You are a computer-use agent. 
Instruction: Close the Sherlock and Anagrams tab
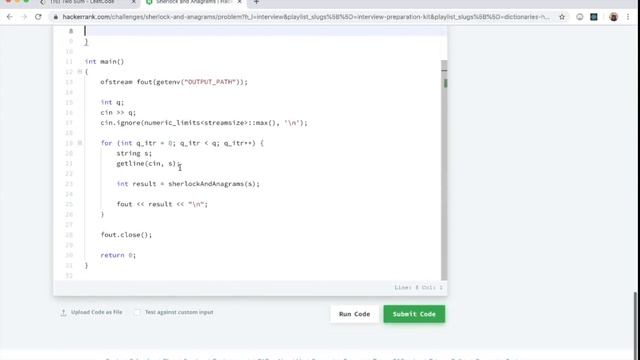240,2
